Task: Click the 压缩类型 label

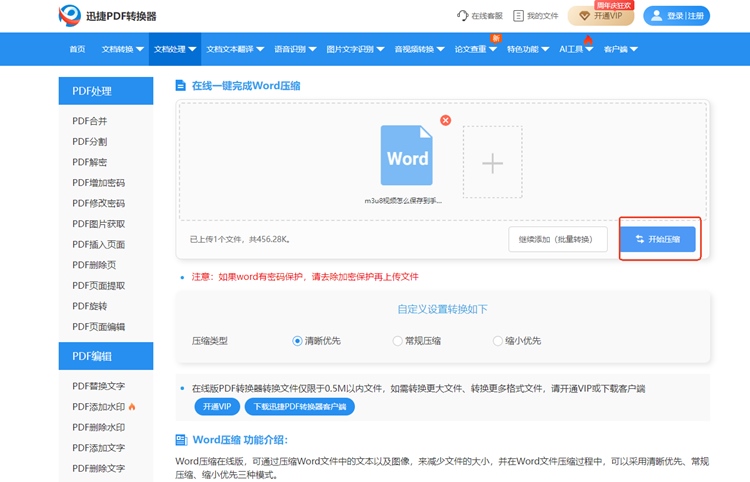Action: 210,341
